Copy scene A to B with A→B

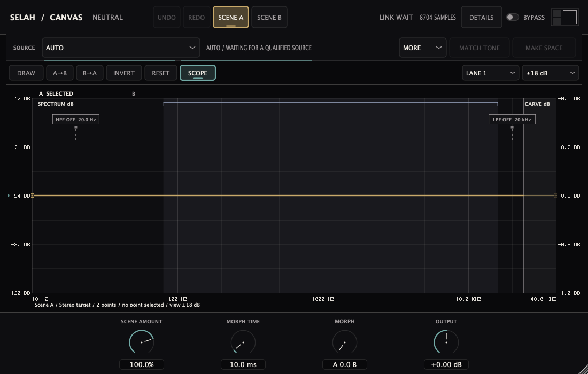coord(60,73)
